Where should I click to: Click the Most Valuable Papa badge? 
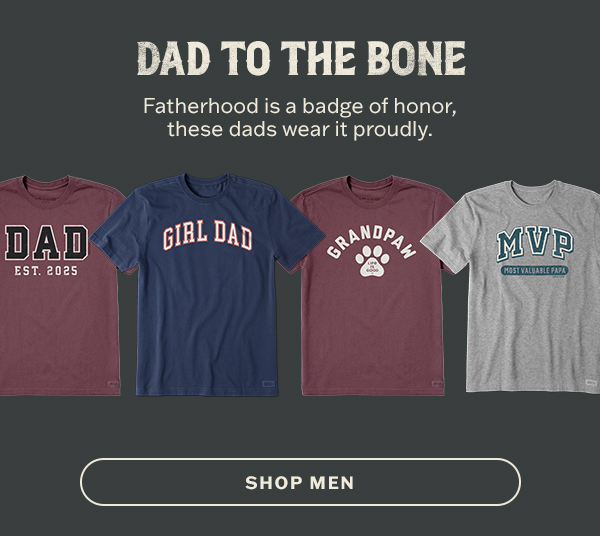click(x=535, y=270)
